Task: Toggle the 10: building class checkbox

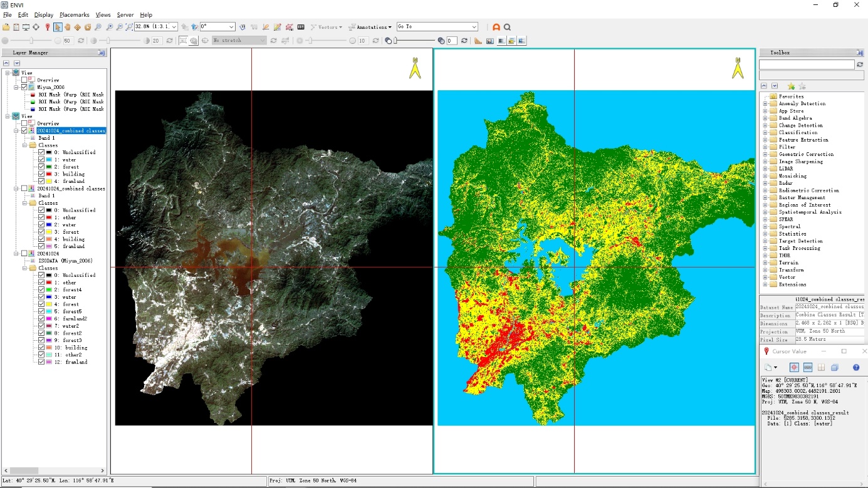Action: (x=41, y=347)
